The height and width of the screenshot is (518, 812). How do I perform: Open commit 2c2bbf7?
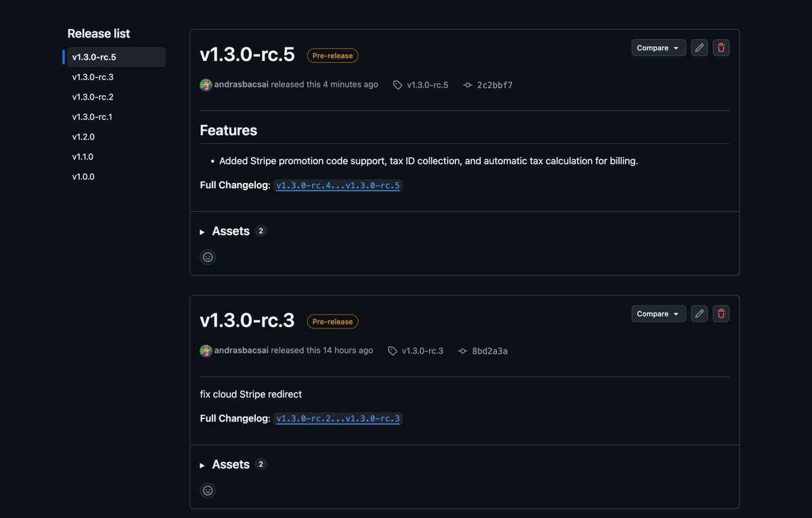[x=495, y=85]
